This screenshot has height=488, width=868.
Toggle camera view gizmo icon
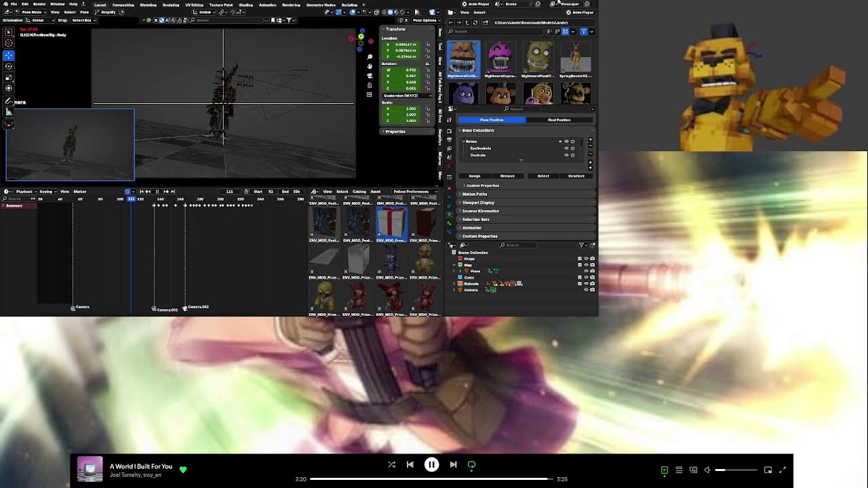370,76
